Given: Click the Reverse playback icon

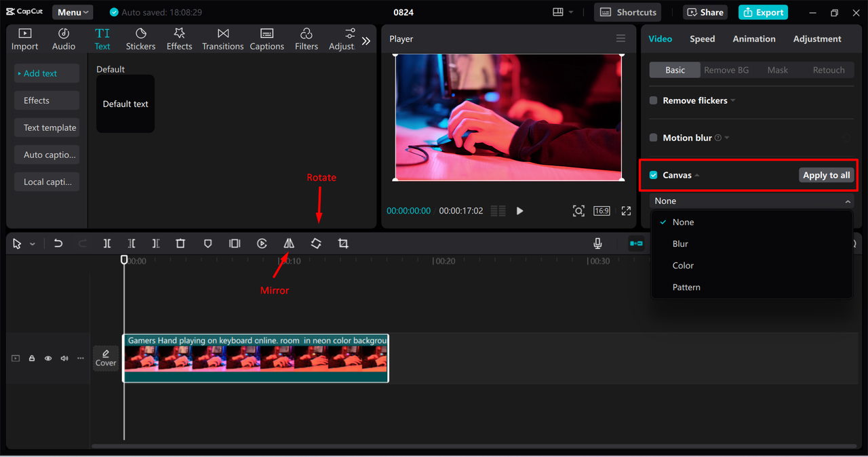Looking at the screenshot, I should tap(262, 243).
